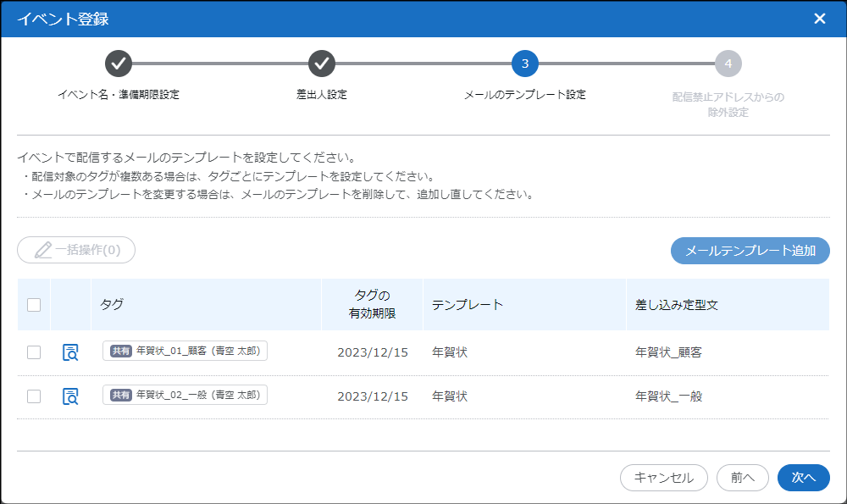This screenshot has width=847, height=504.
Task: Click the step 2 checkmark circle
Action: (322, 64)
